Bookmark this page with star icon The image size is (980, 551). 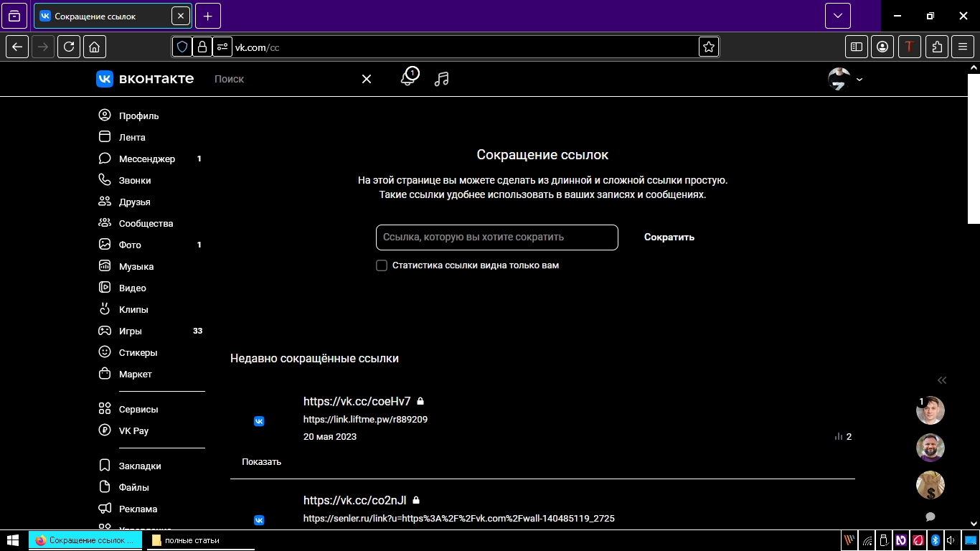tap(709, 47)
